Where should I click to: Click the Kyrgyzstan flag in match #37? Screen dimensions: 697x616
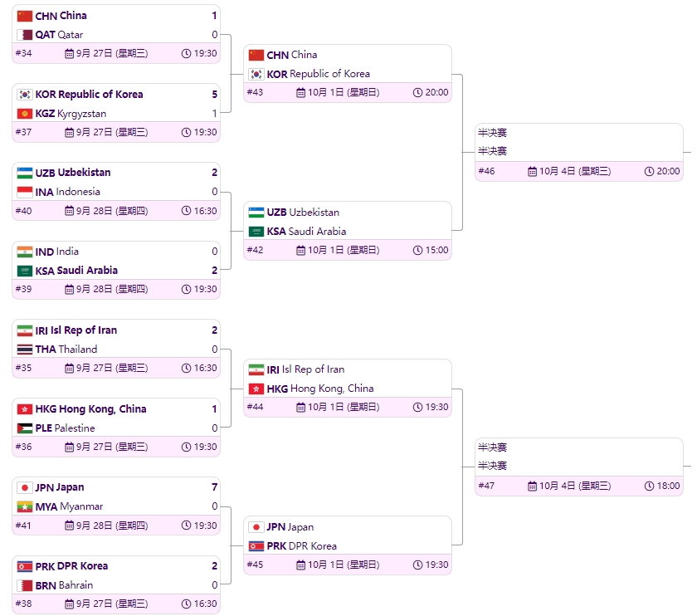[x=24, y=114]
